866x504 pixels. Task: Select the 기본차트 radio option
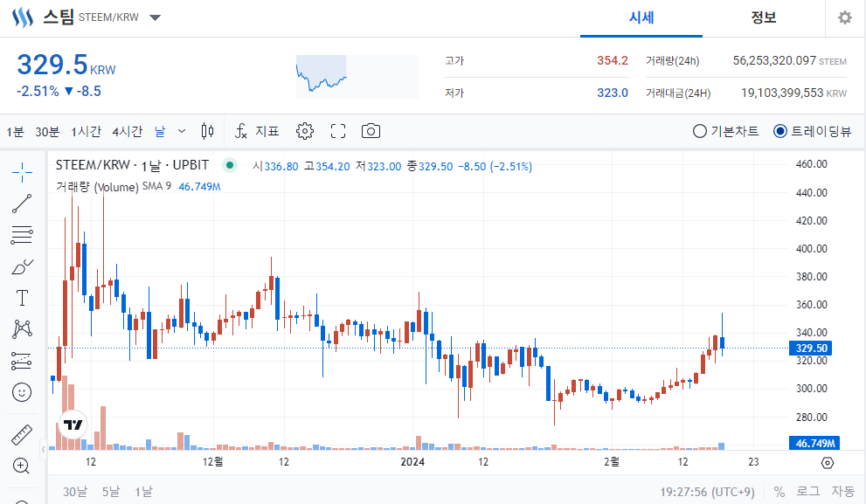(725, 131)
